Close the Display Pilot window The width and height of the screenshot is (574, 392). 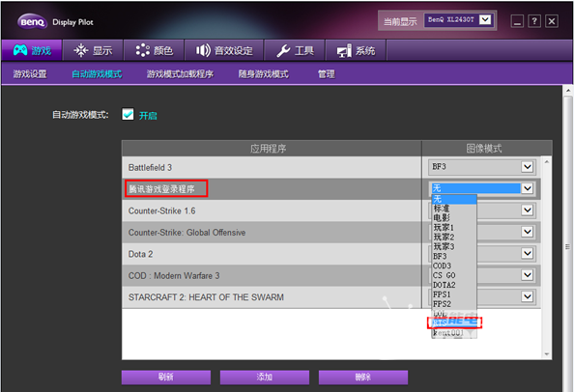click(x=552, y=21)
